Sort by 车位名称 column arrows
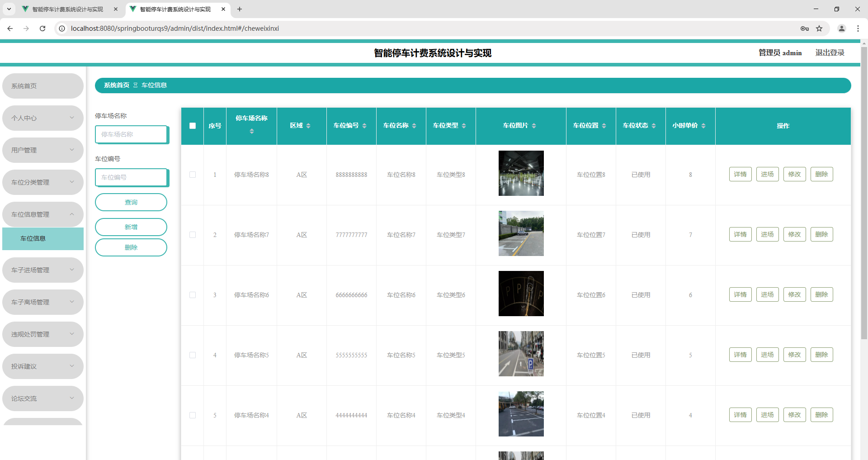The width and height of the screenshot is (868, 460). pos(414,126)
